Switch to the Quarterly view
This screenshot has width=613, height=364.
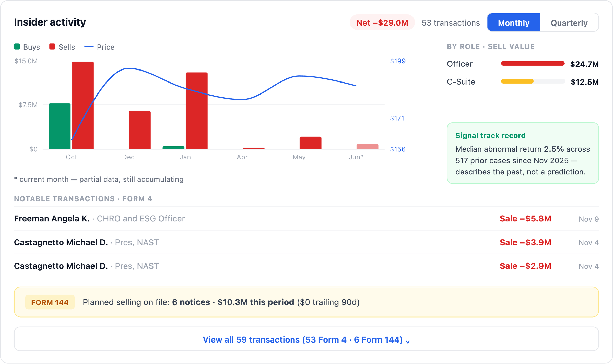(x=569, y=22)
